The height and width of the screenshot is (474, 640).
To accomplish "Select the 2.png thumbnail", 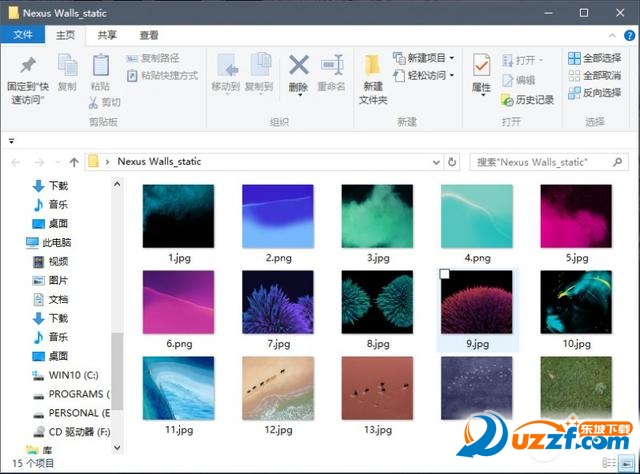I will (278, 216).
